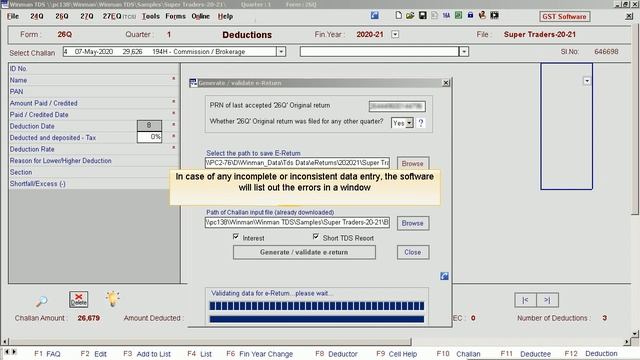Click F1 FAQ in the shortcut bar

pos(47,354)
